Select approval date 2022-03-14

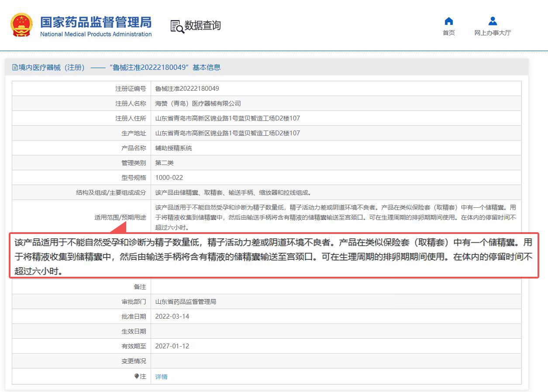pos(172,316)
